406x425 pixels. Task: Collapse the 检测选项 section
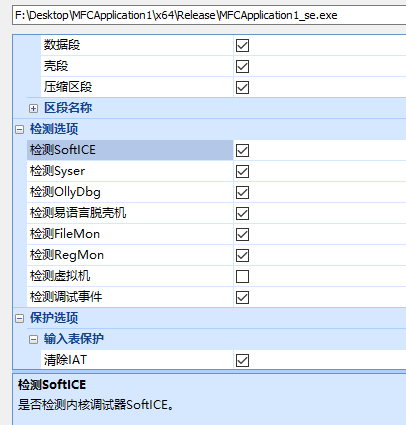click(x=20, y=129)
